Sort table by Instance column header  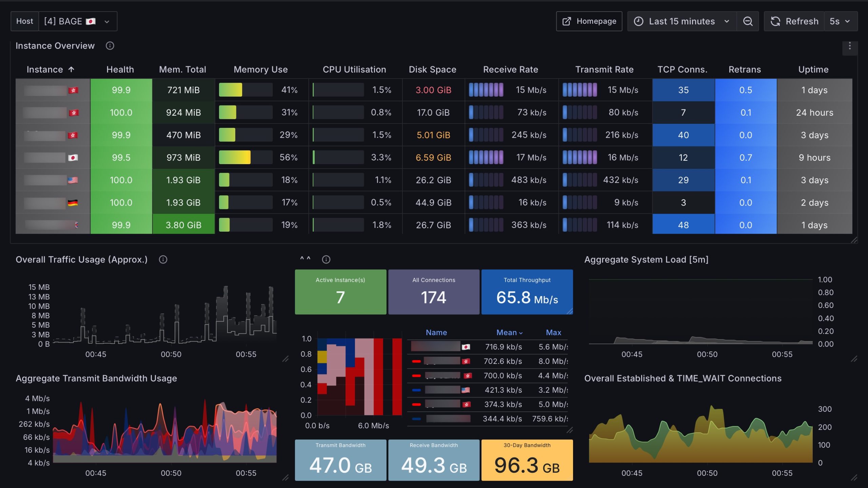pos(50,70)
